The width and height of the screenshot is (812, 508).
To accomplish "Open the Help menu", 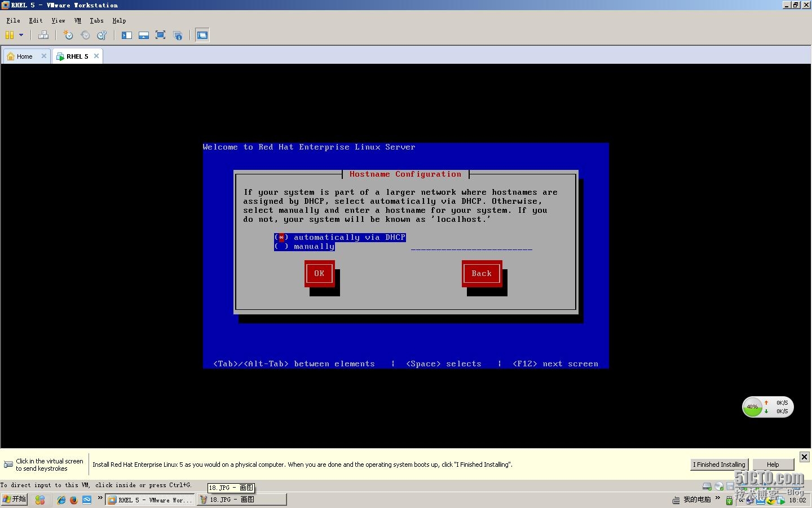I will (x=119, y=20).
